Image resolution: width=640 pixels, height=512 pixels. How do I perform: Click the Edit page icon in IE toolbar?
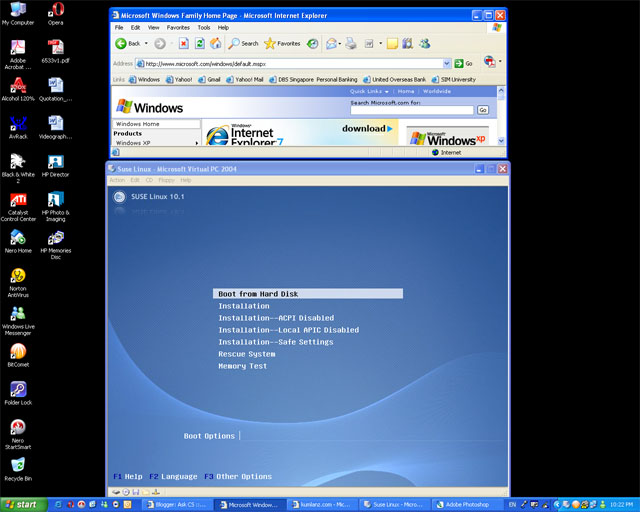tap(369, 44)
